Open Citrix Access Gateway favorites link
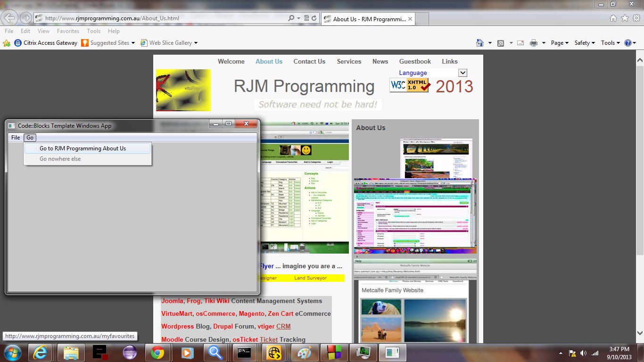 [x=46, y=43]
